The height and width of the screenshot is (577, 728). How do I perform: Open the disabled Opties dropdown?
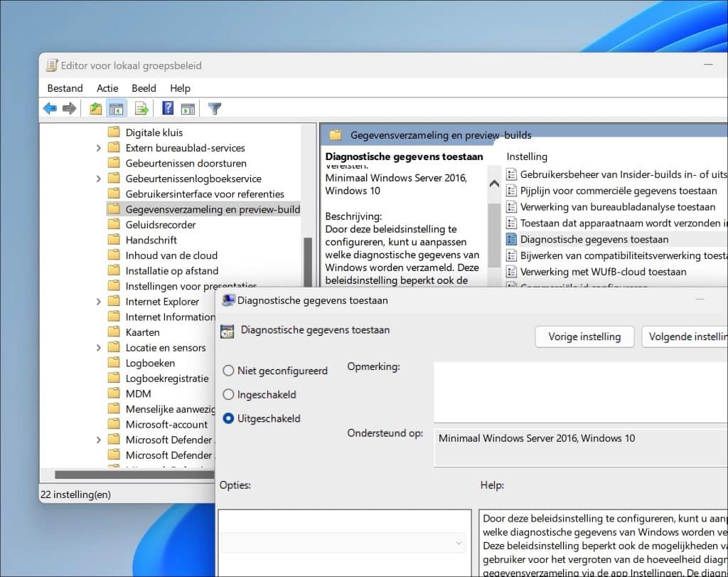pyautogui.click(x=343, y=543)
